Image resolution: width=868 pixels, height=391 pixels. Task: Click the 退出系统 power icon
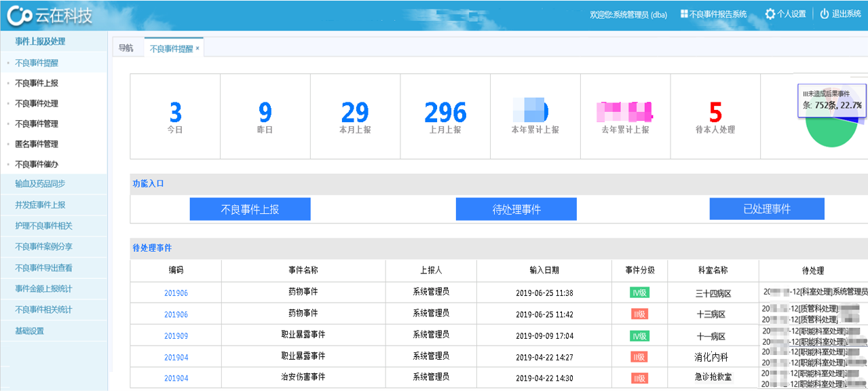pyautogui.click(x=824, y=14)
